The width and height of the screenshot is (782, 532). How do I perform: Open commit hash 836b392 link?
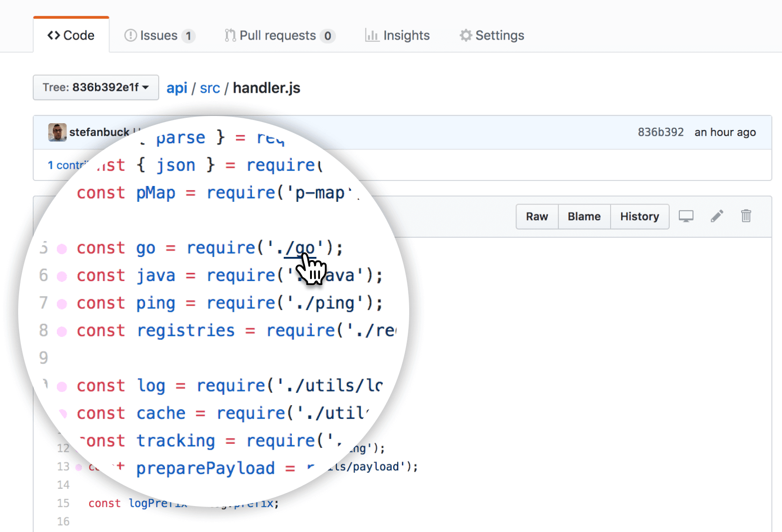click(x=661, y=132)
